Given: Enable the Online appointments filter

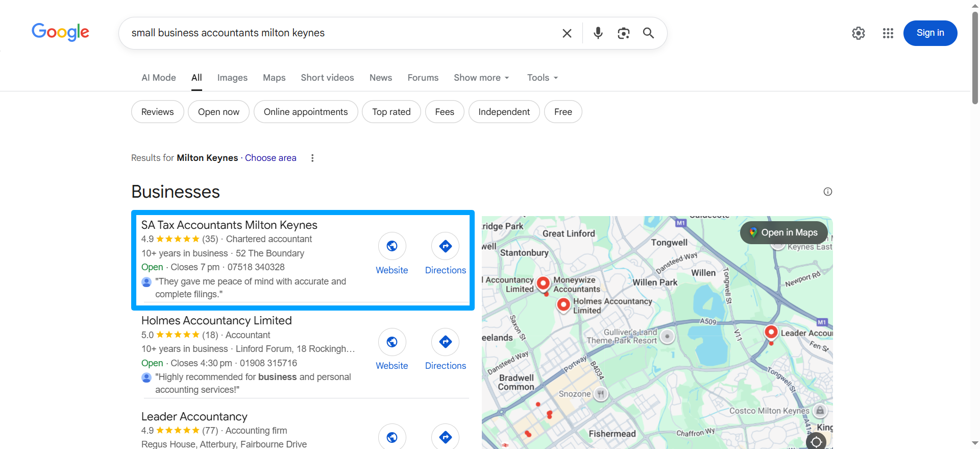Looking at the screenshot, I should 305,112.
